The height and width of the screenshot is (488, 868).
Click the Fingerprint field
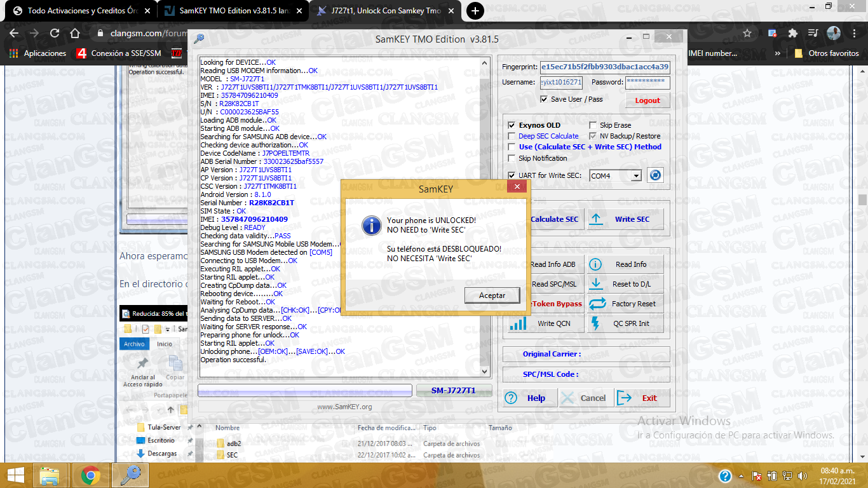tap(604, 67)
